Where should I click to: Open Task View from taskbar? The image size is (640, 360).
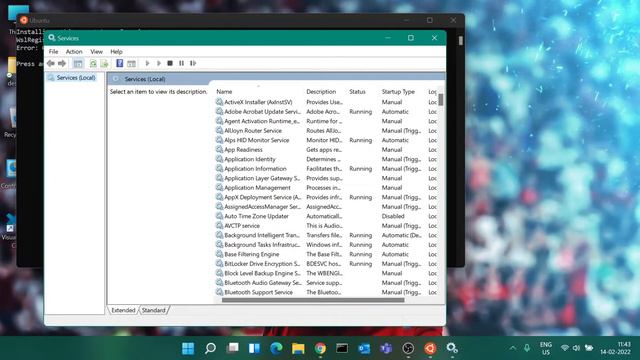coord(233,348)
